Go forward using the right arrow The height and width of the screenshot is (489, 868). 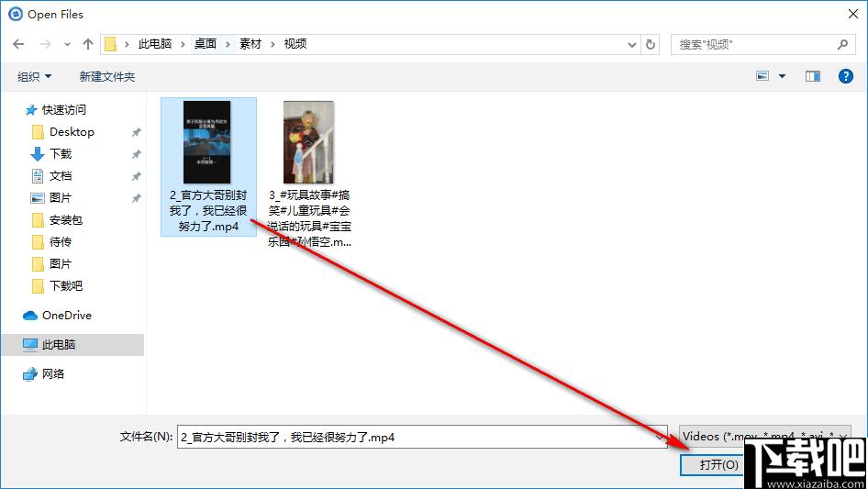45,44
